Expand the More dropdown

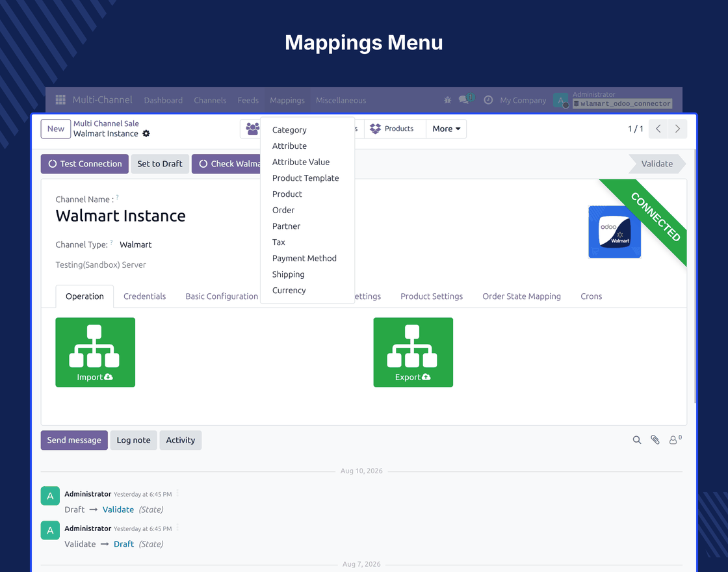click(446, 129)
